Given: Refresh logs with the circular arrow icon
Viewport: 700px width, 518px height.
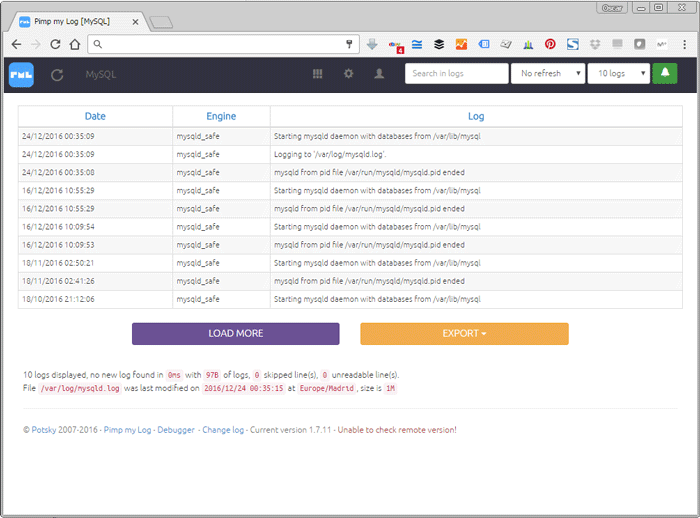Looking at the screenshot, I should tap(57, 75).
